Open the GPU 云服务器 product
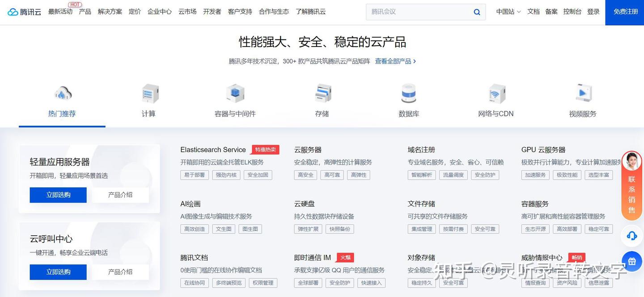 tap(543, 150)
